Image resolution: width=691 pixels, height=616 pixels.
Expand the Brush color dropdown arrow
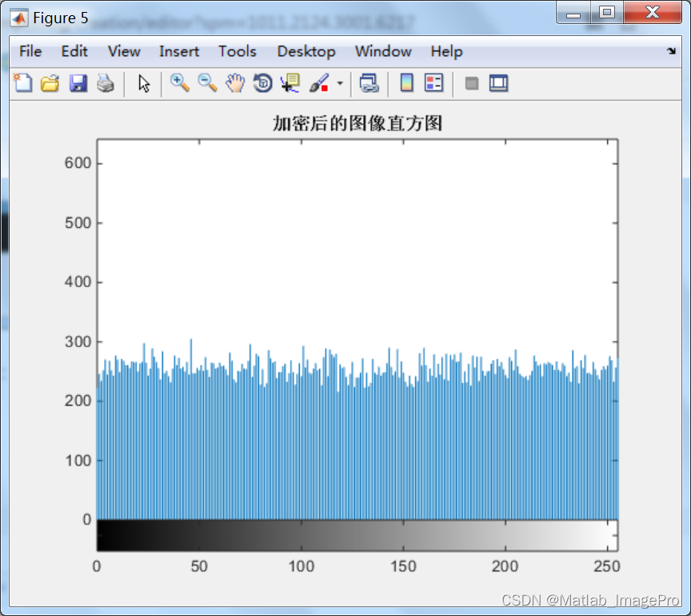340,83
